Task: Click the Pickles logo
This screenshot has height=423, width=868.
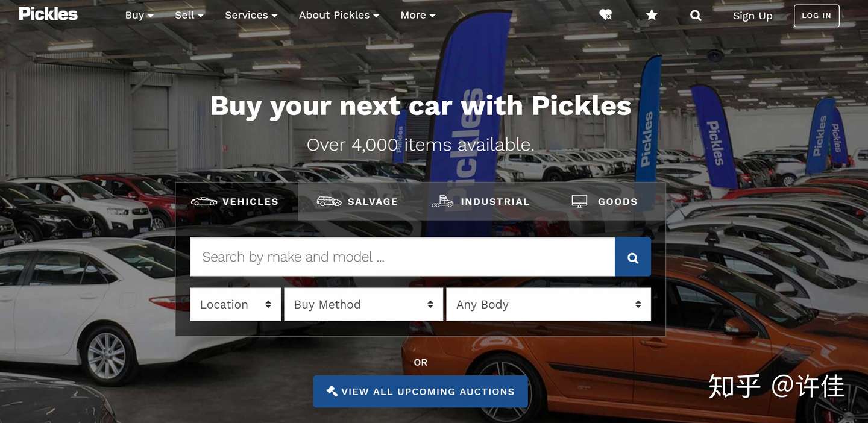Action: [48, 14]
